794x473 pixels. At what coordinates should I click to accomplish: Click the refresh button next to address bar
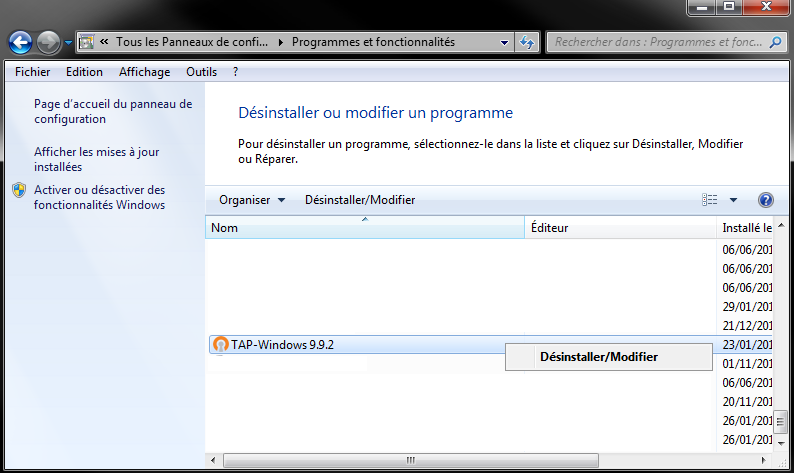[x=527, y=43]
